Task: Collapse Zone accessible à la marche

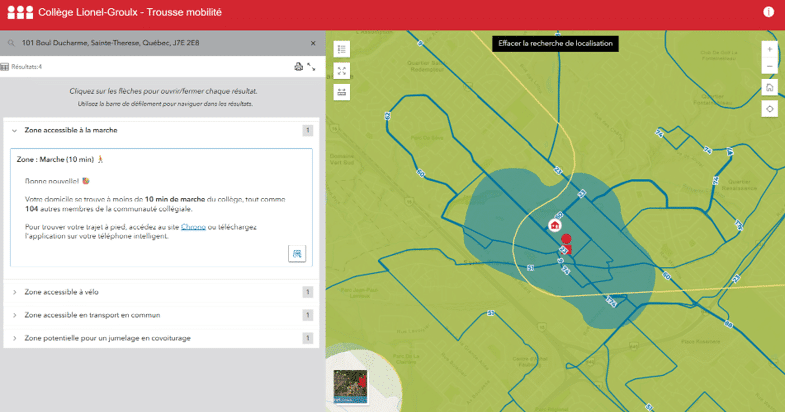Action: (x=15, y=131)
